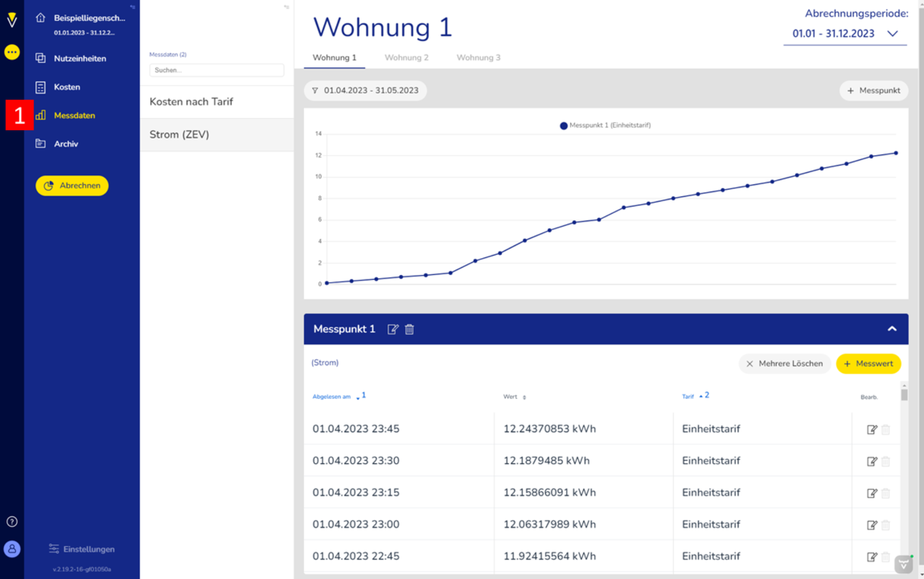Click the Suchen search field
Screen dimensions: 924x579
click(x=217, y=70)
